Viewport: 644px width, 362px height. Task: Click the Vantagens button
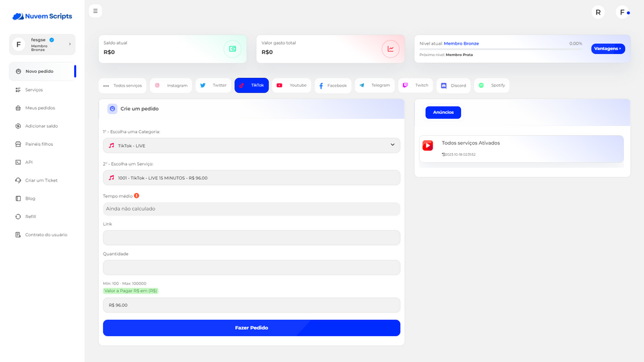click(608, 48)
